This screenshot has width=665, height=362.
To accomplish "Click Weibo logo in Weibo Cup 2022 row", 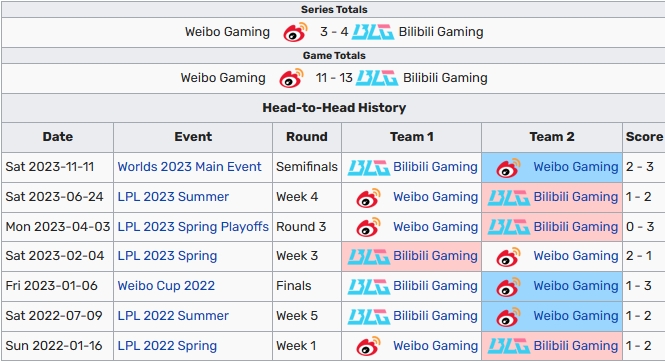I will tap(508, 287).
